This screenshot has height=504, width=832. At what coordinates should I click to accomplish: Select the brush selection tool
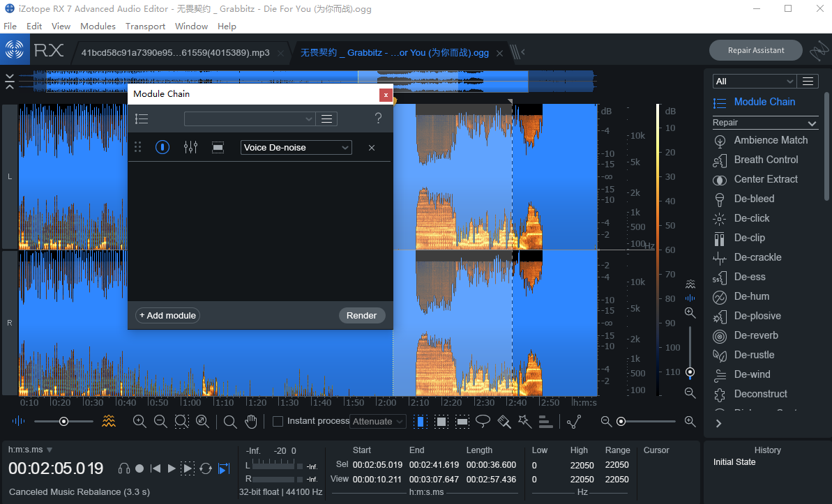coord(504,422)
